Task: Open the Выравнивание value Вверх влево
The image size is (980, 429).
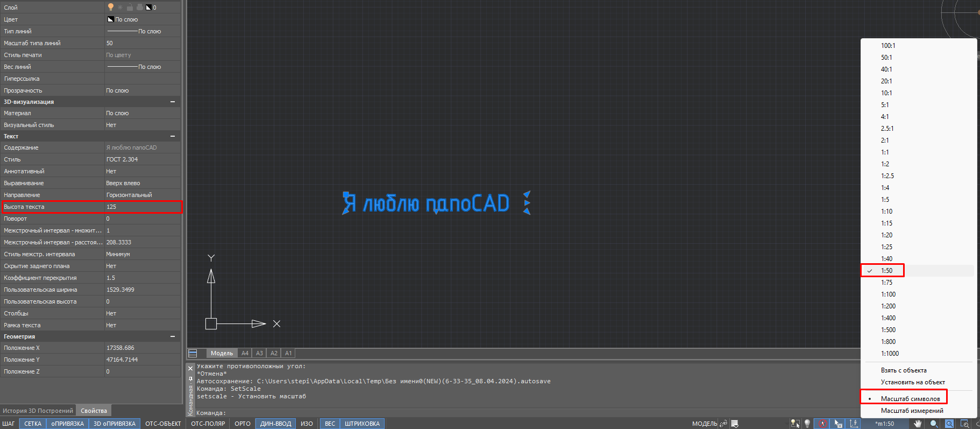Action: [143, 183]
